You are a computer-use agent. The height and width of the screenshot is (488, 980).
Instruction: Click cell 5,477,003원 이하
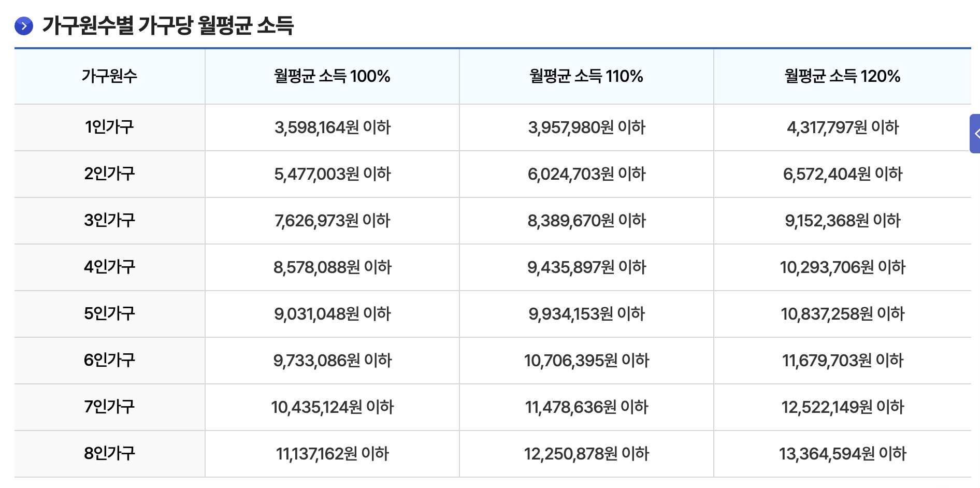pos(332,174)
